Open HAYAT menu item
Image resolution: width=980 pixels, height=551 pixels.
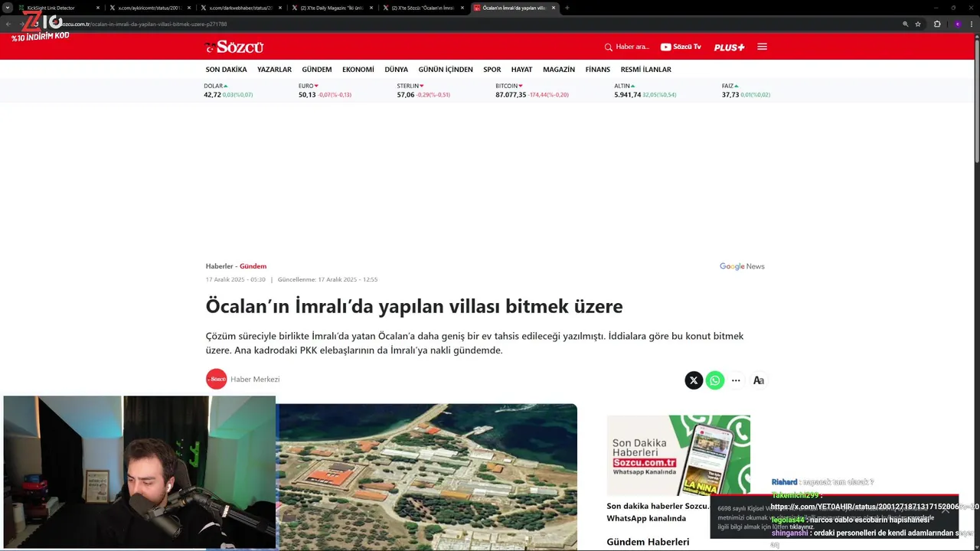tap(521, 70)
